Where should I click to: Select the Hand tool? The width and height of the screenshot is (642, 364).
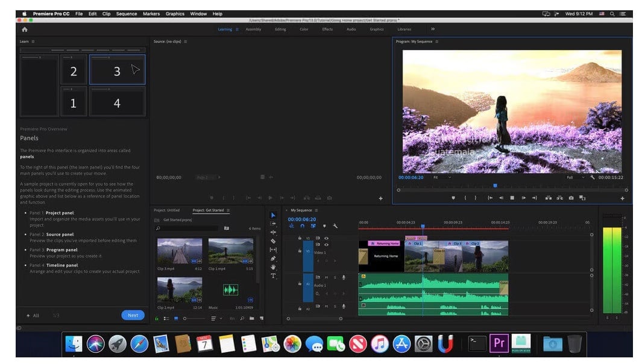(x=273, y=267)
